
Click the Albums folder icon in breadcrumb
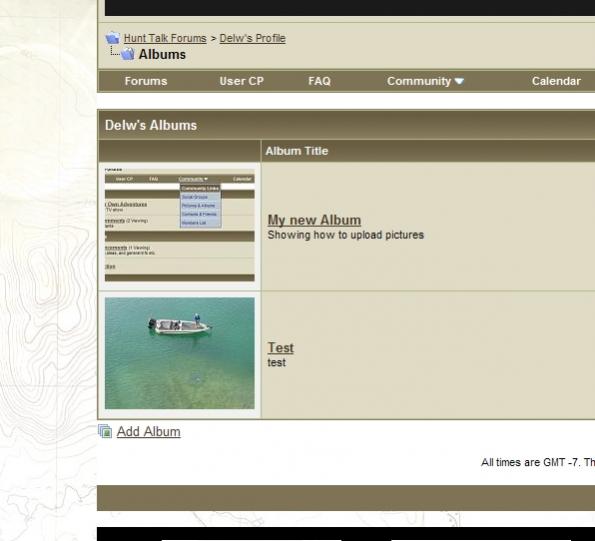tap(128, 54)
